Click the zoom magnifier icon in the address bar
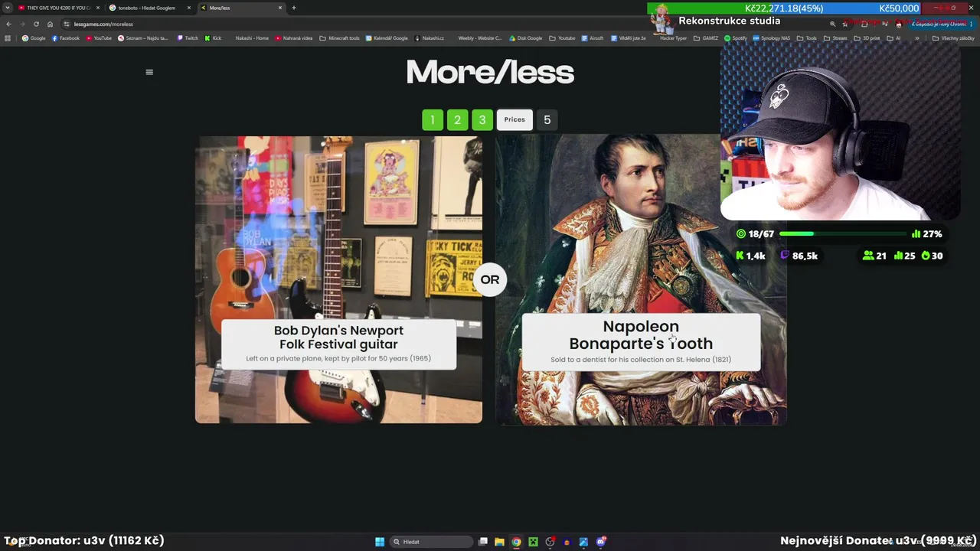The height and width of the screenshot is (551, 980). click(x=832, y=24)
